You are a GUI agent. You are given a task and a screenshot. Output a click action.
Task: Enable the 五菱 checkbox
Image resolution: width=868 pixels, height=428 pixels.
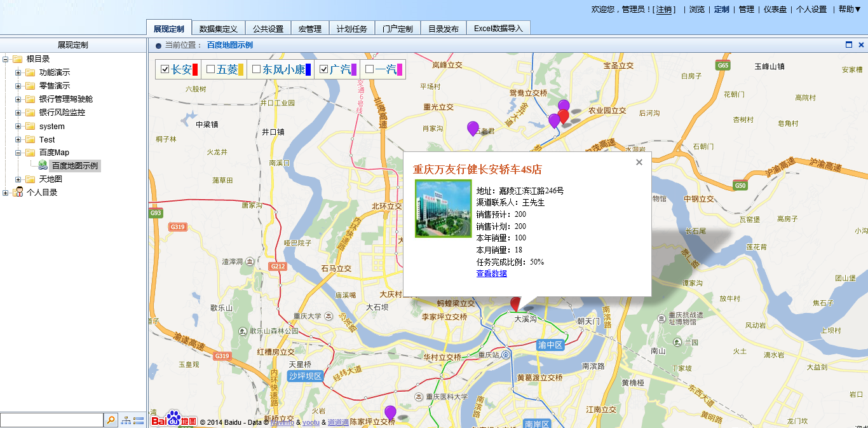click(211, 69)
